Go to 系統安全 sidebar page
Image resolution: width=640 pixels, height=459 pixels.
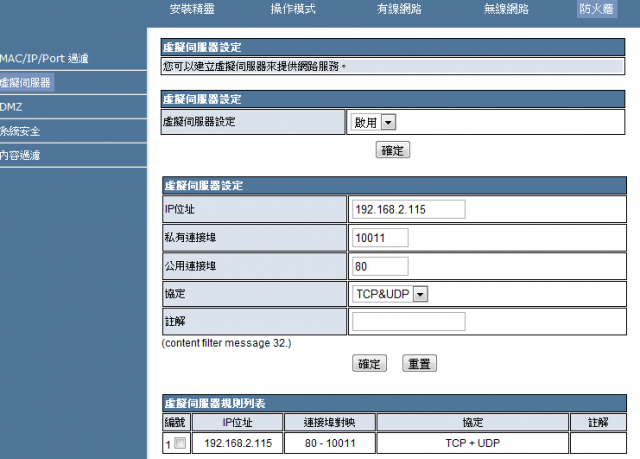tap(20, 131)
